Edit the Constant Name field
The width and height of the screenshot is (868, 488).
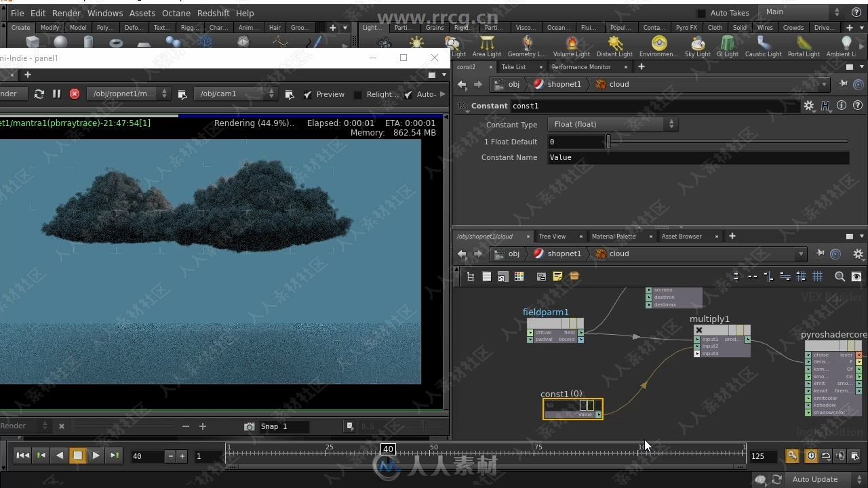point(698,157)
